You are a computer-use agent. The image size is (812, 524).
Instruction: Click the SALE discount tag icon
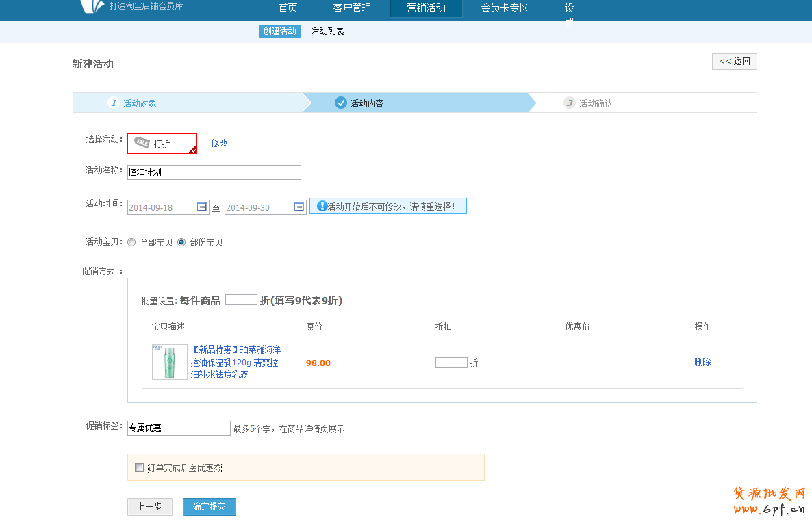142,143
